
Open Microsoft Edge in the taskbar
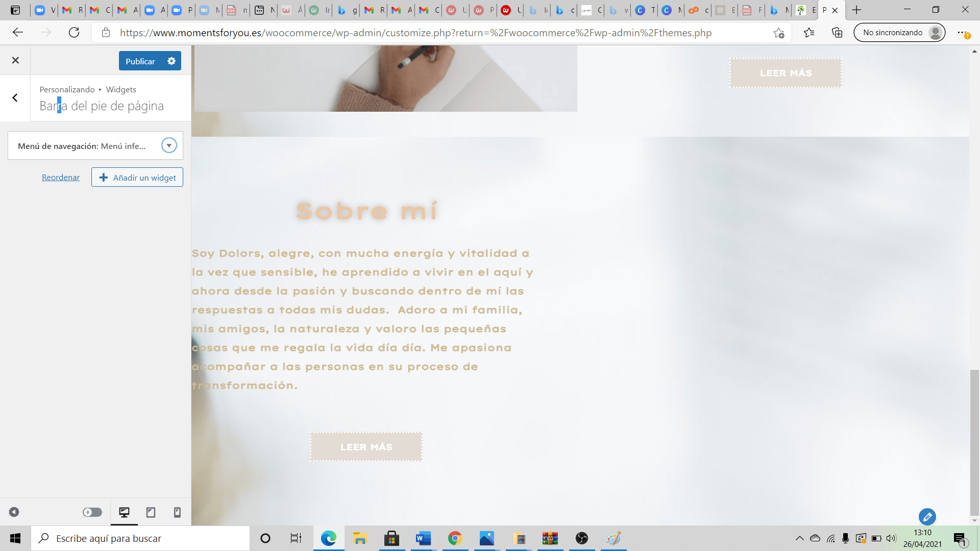(328, 538)
